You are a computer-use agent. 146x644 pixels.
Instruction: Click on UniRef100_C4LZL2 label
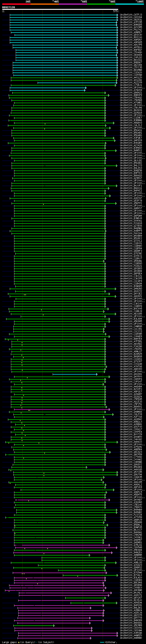coord(131,125)
